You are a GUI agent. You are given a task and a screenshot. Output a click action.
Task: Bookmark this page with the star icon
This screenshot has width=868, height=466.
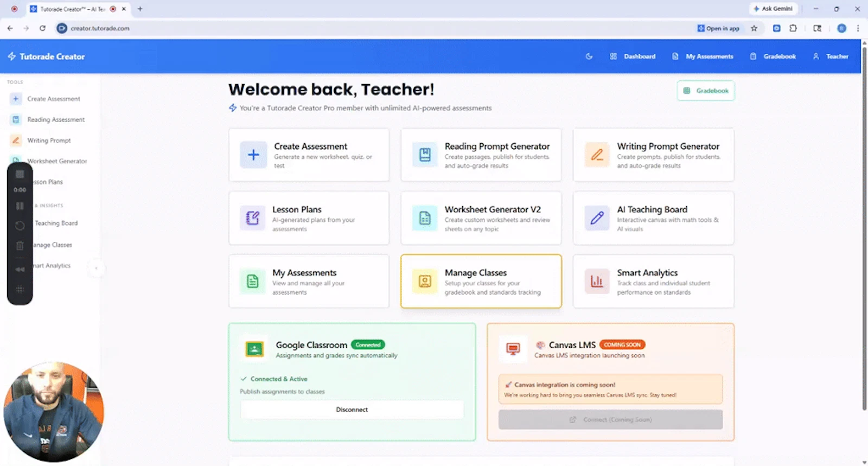click(x=754, y=28)
